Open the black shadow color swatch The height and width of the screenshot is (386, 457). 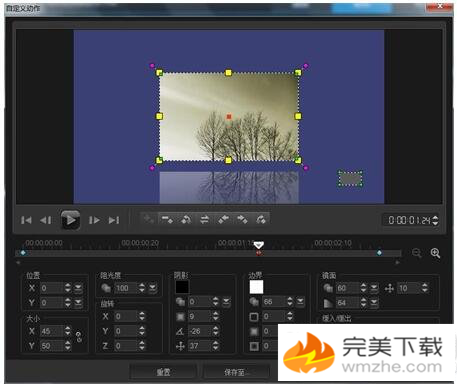point(182,287)
